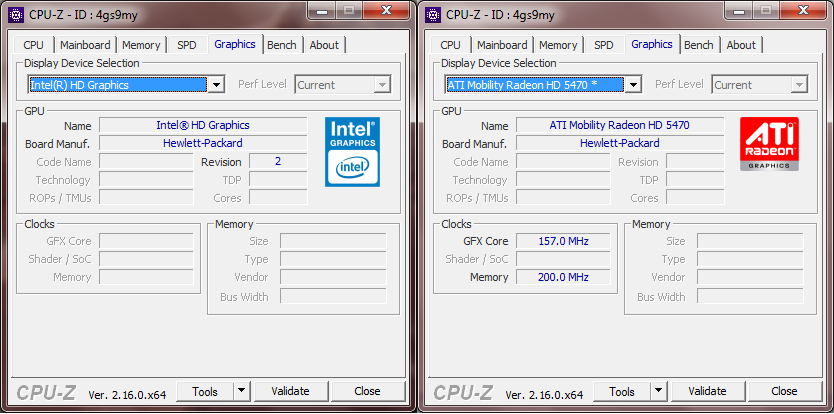Switch to Memory tab in left window
The height and width of the screenshot is (414, 834).
coord(141,45)
